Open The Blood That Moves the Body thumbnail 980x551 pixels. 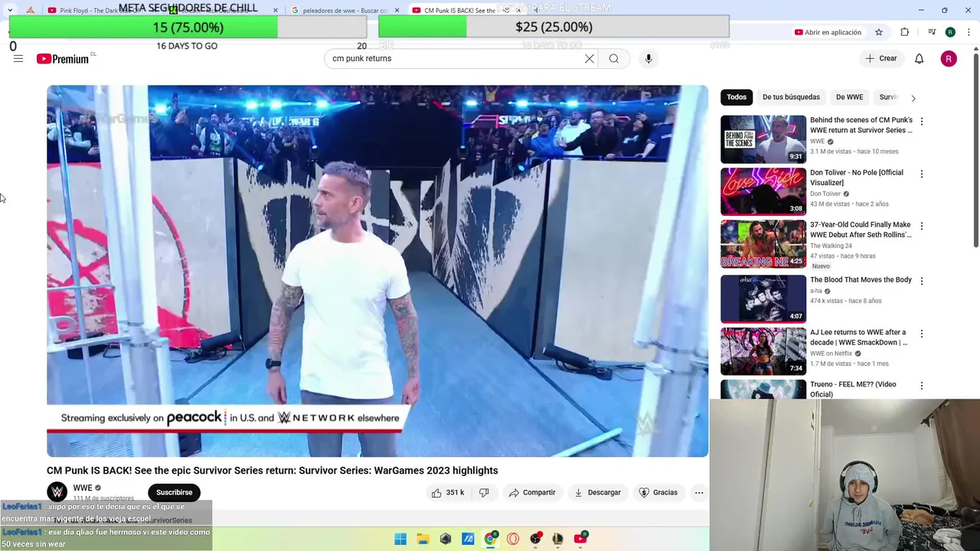coord(763,298)
